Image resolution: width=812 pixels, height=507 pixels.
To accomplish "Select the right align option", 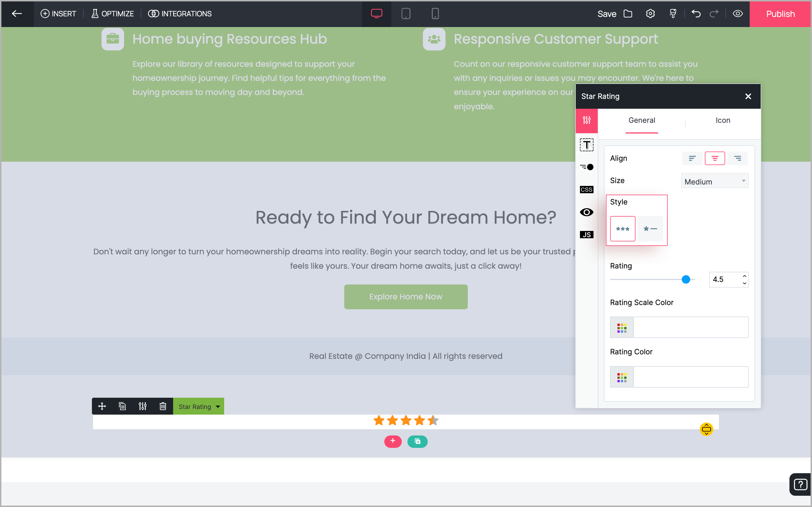I will point(737,158).
